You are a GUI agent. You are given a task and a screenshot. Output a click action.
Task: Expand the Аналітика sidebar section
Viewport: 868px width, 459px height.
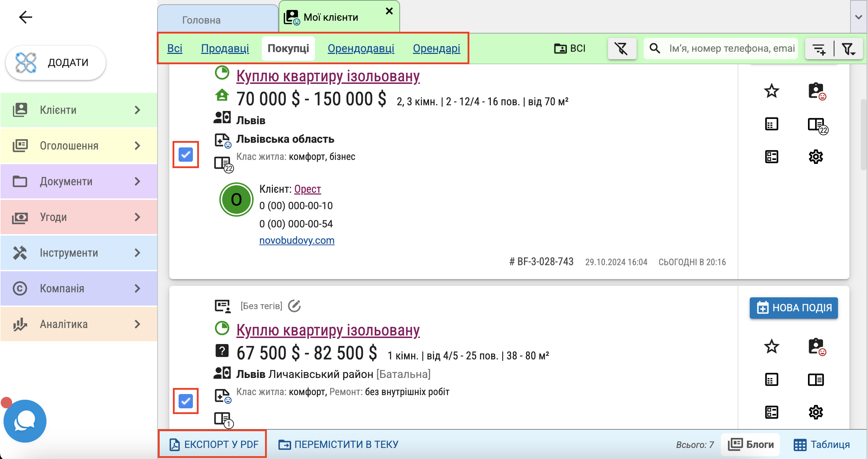coord(79,324)
